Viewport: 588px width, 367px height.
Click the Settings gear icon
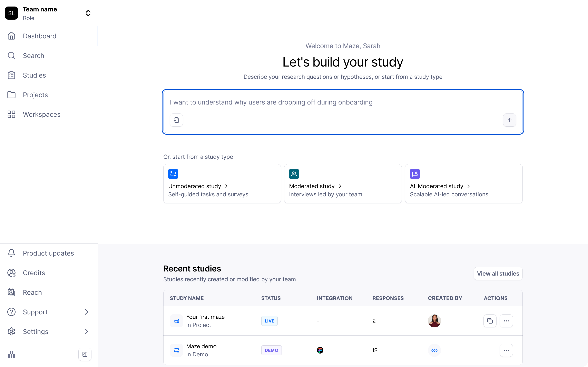(11, 331)
